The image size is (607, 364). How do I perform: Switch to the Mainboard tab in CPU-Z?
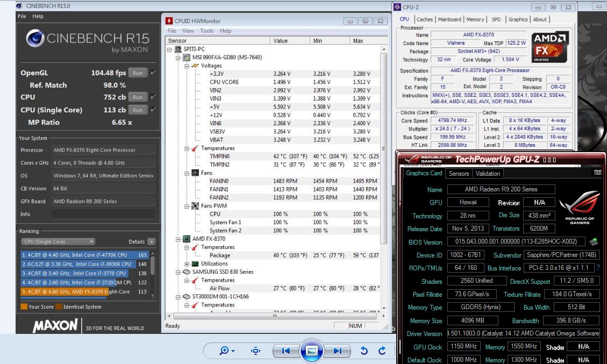click(x=449, y=19)
